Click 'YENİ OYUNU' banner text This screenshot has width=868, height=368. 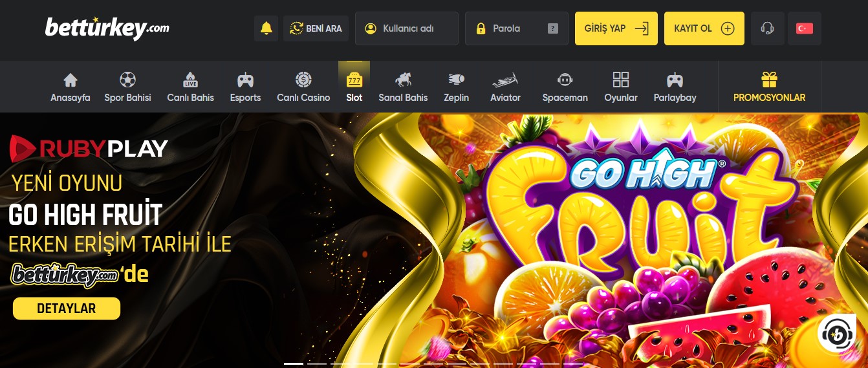click(67, 184)
